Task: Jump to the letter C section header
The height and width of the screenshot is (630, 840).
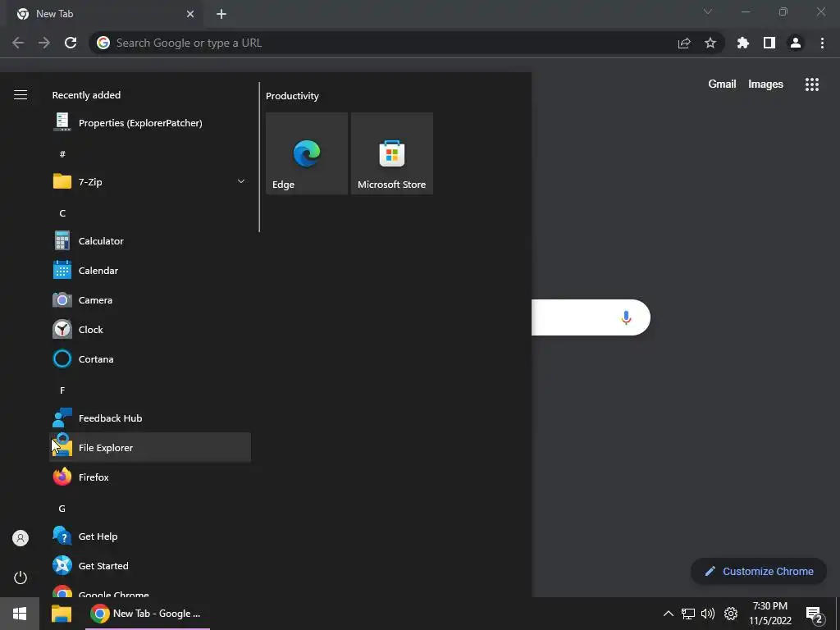Action: pyautogui.click(x=62, y=213)
